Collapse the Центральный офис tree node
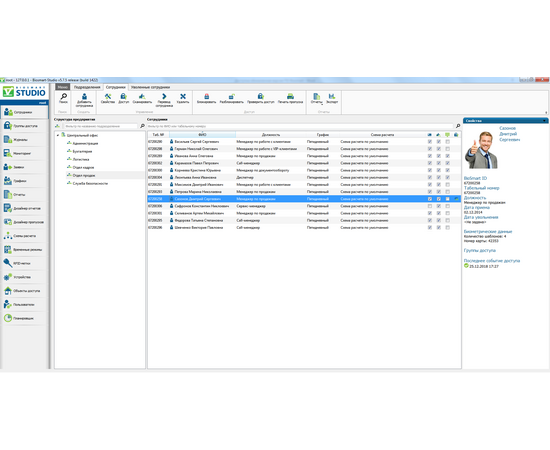 [58, 135]
